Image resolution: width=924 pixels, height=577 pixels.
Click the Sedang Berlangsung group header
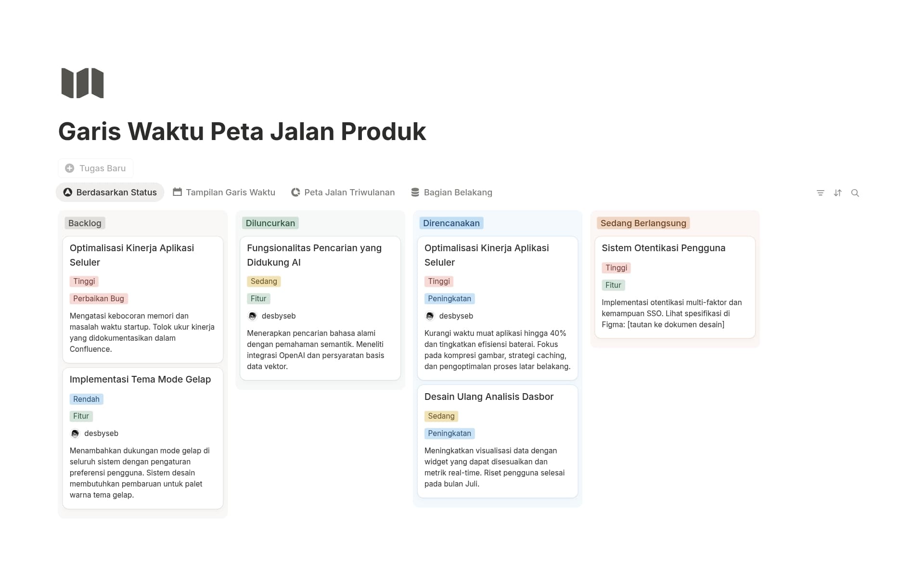[643, 223]
